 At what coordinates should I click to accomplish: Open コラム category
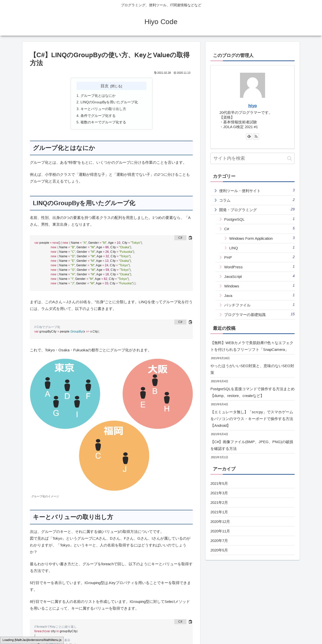click(253, 200)
